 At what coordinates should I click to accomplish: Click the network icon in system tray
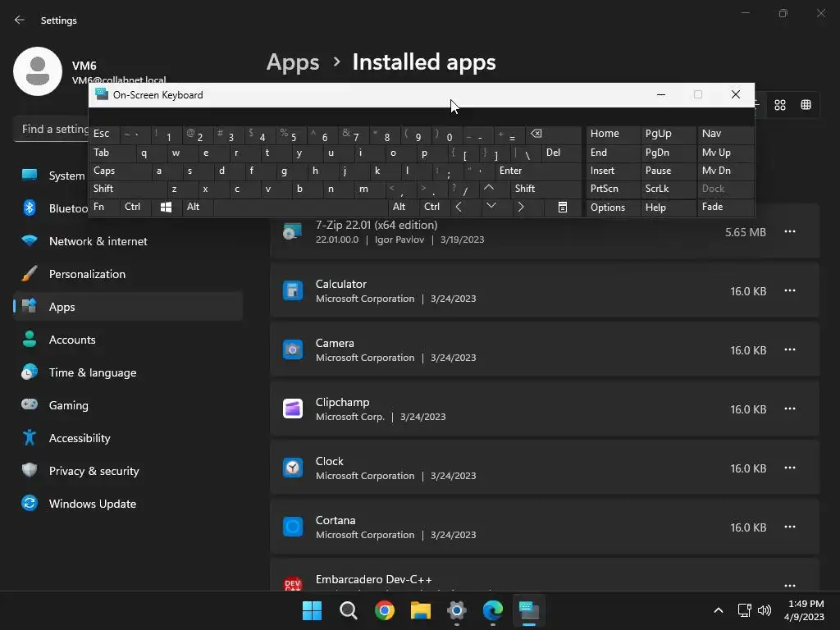point(744,610)
